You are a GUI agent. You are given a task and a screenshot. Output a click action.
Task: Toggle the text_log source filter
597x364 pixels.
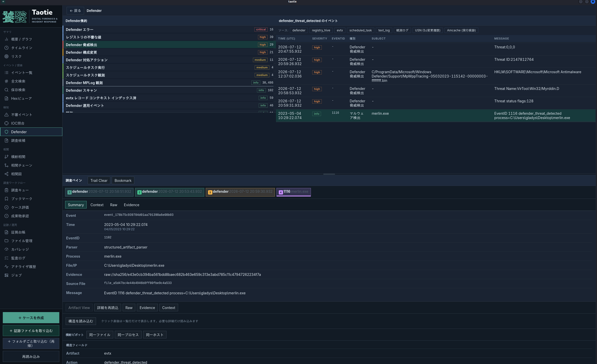tap(384, 30)
